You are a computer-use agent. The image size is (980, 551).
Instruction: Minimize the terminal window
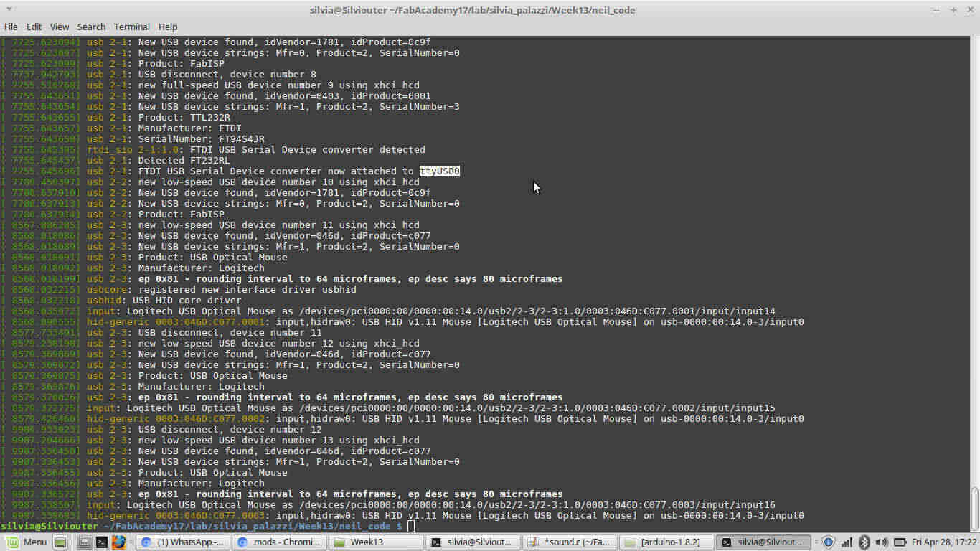click(937, 10)
